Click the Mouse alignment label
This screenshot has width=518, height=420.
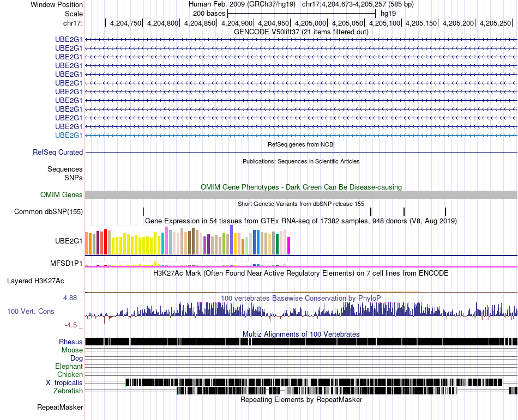pos(72,350)
